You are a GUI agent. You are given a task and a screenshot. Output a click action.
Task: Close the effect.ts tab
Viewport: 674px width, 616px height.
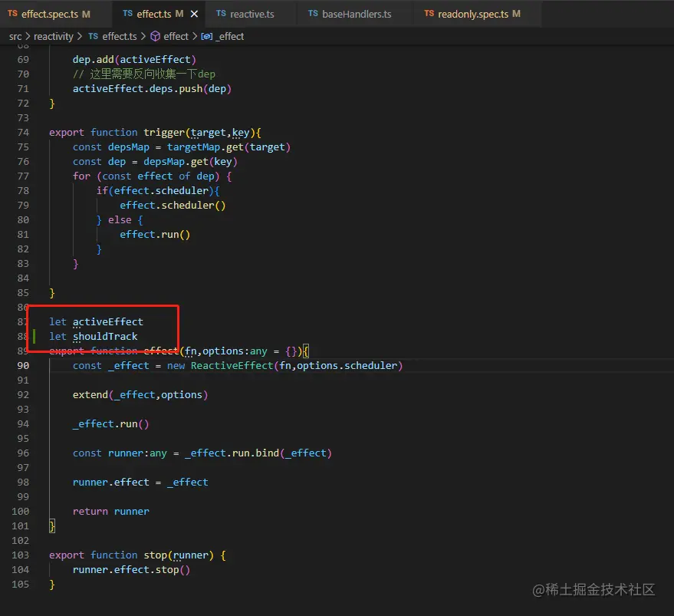194,15
